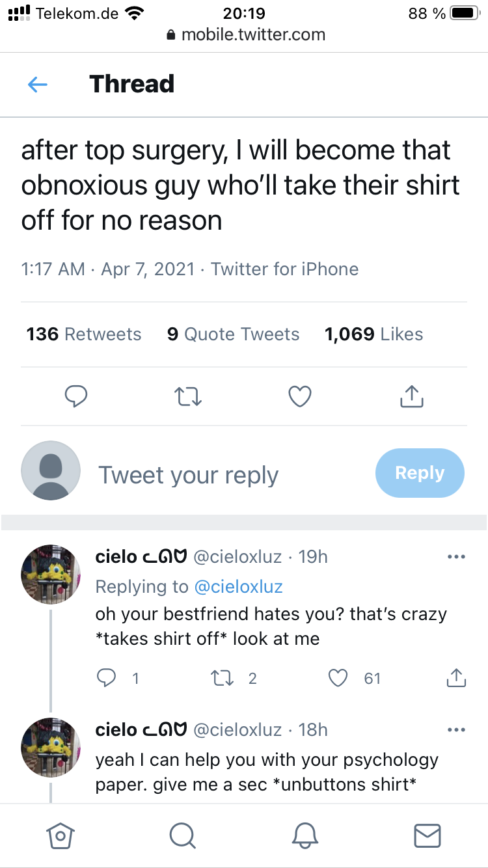Like the main tweet with heart icon
This screenshot has width=488, height=868.
[x=300, y=396]
